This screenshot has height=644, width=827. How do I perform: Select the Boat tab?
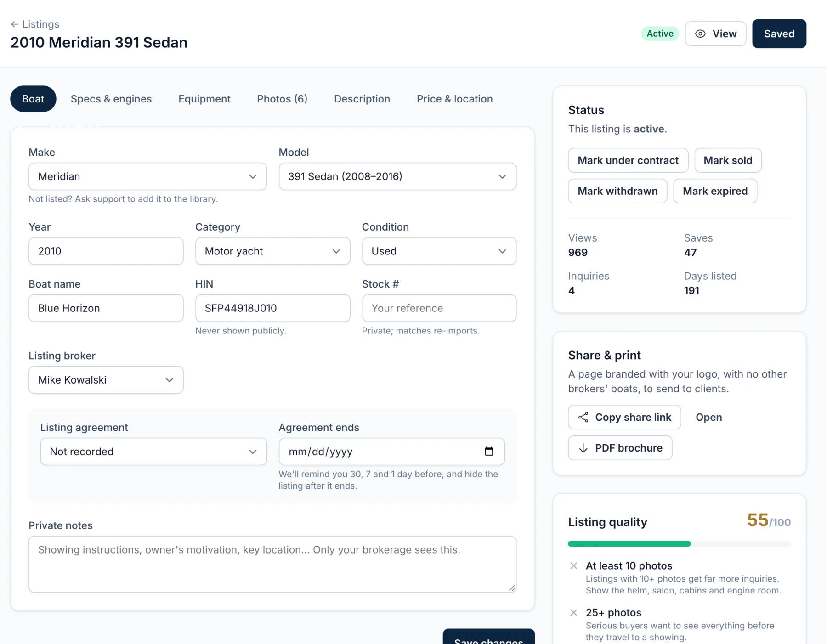point(33,99)
